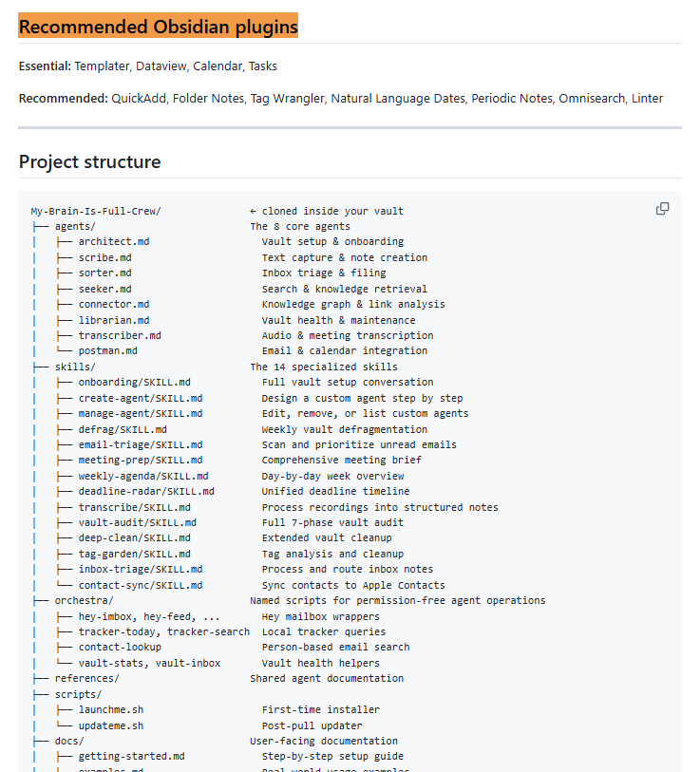
Task: Click the 'sorter.md' entry
Action: 104,273
